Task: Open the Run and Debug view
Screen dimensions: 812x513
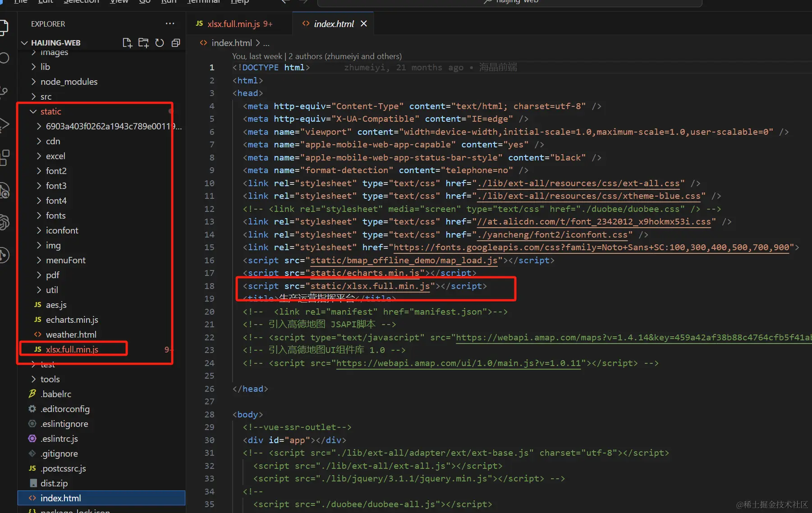Action: click(x=4, y=125)
